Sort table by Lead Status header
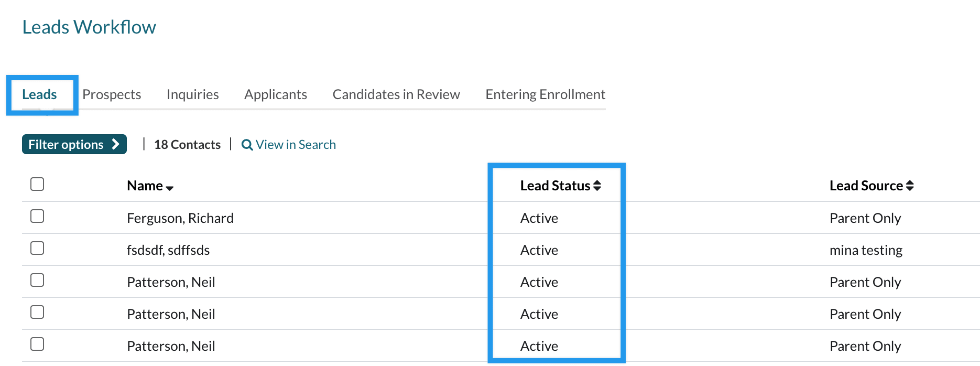This screenshot has height=366, width=980. (x=555, y=186)
